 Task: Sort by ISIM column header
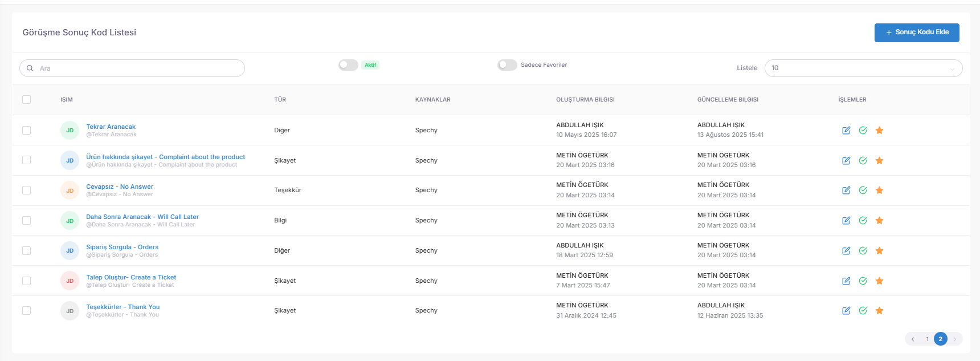point(67,100)
